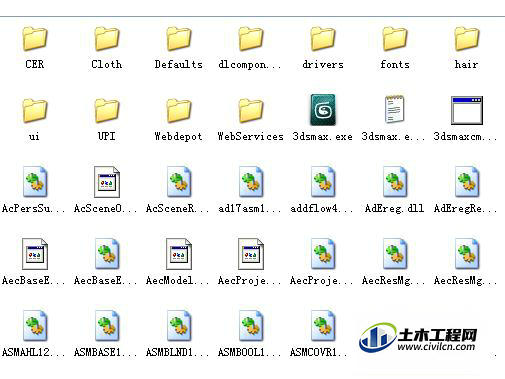Click the 'Defaults' folder name
The image size is (505, 379).
tap(179, 64)
